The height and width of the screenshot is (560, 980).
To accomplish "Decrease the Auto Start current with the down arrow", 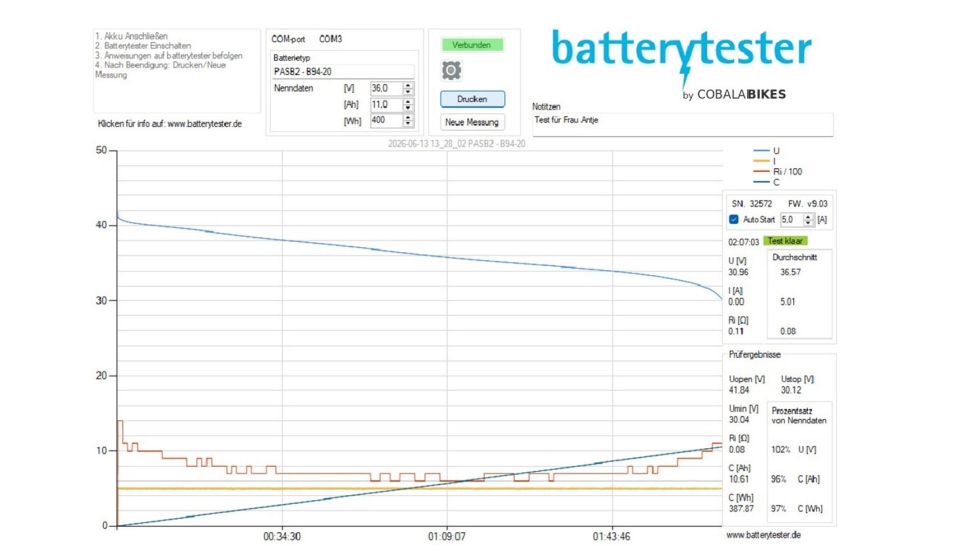I will [x=808, y=222].
